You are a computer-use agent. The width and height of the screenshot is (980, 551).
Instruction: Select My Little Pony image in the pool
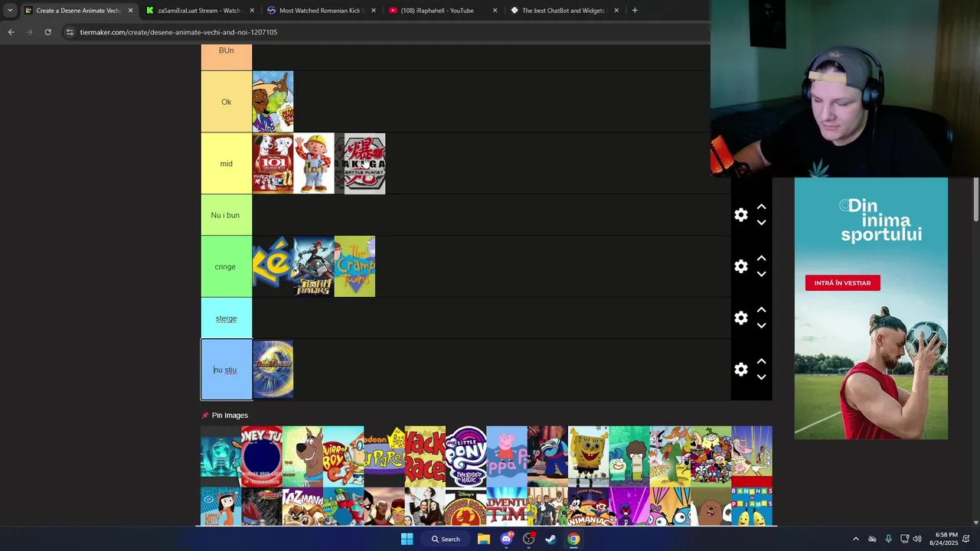tap(465, 456)
